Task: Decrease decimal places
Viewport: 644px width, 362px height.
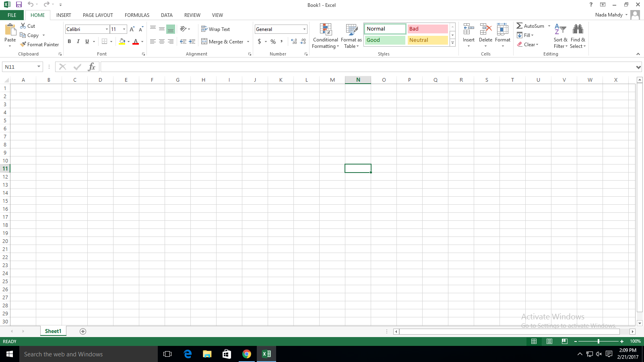Action: coord(303,41)
